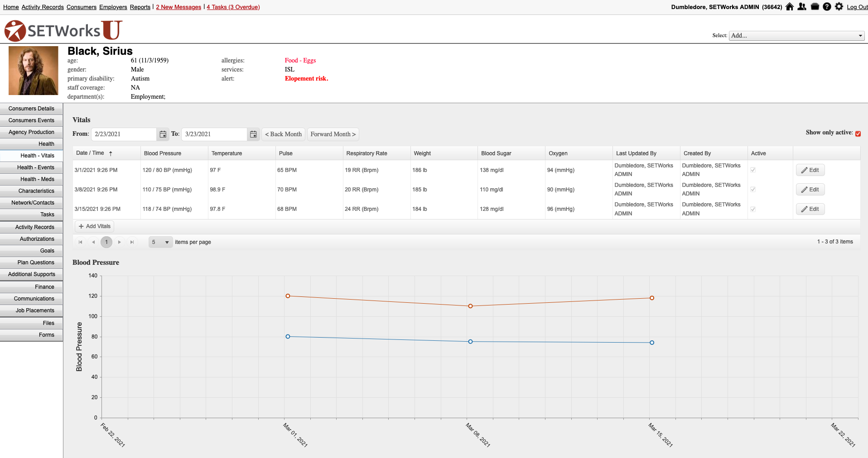Click Active checkbox for 3/1/2021 row
This screenshot has height=458, width=868.
point(753,170)
